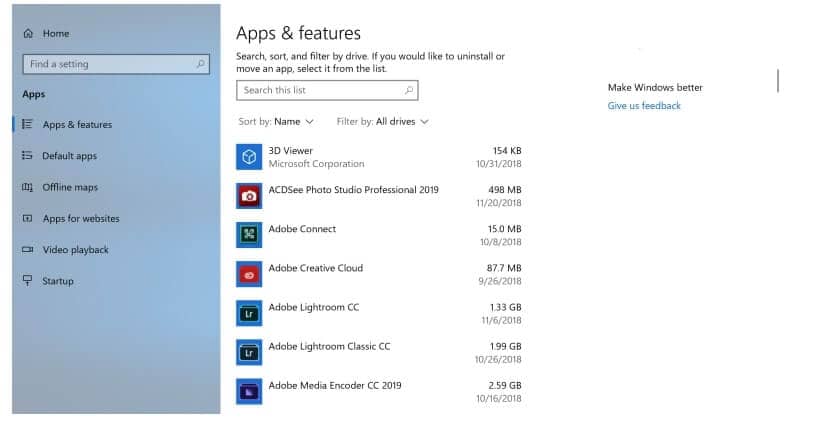The image size is (819, 433).
Task: Click the 10/16/2018 install date
Action: [498, 399]
